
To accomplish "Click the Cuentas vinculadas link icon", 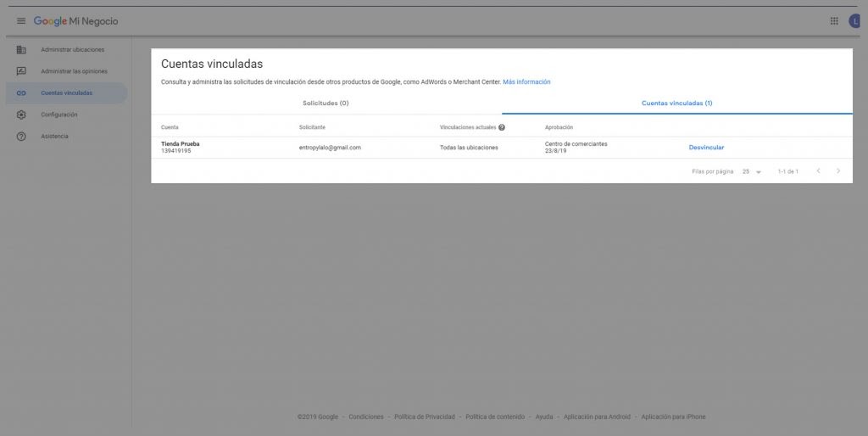I will point(21,93).
